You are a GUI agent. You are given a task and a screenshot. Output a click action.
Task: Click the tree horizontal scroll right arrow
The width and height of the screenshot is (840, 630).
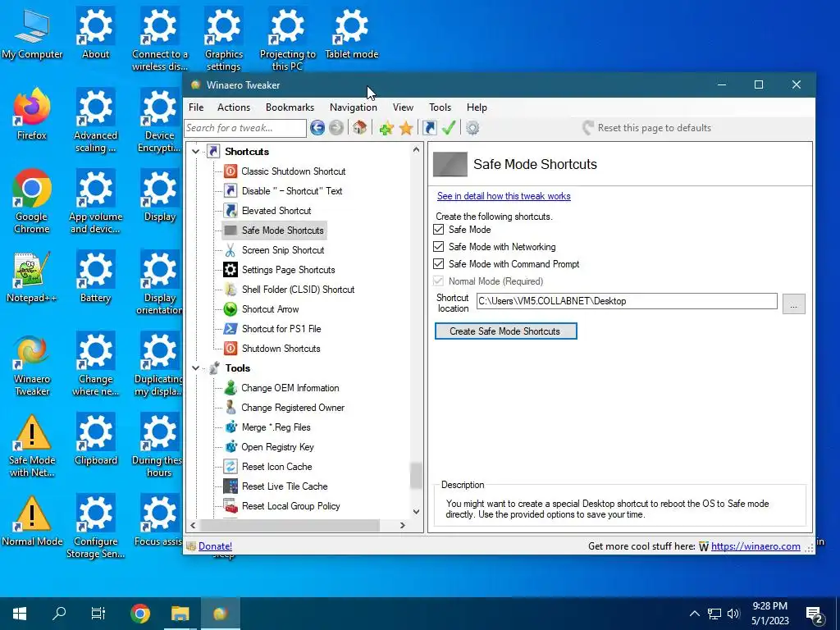coord(403,526)
